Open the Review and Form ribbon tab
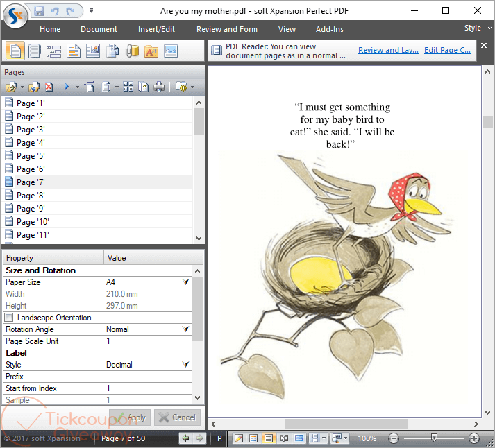This screenshot has width=495, height=448. point(227,29)
